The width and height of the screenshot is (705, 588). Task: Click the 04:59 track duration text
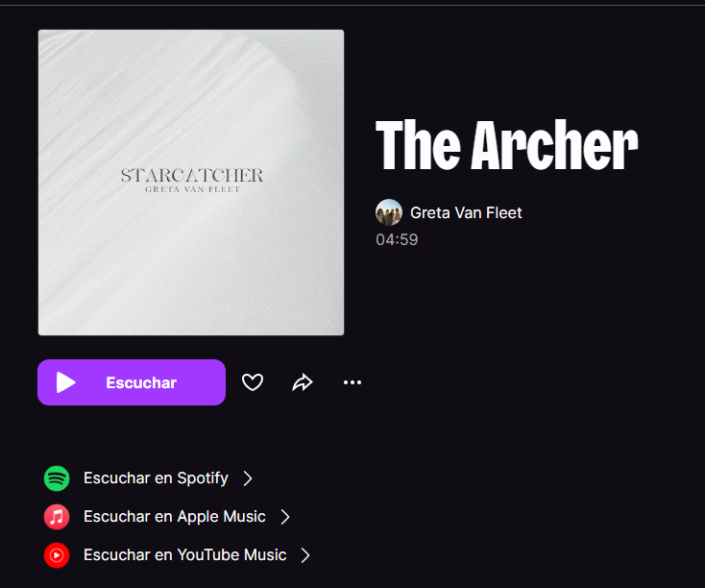click(x=397, y=240)
